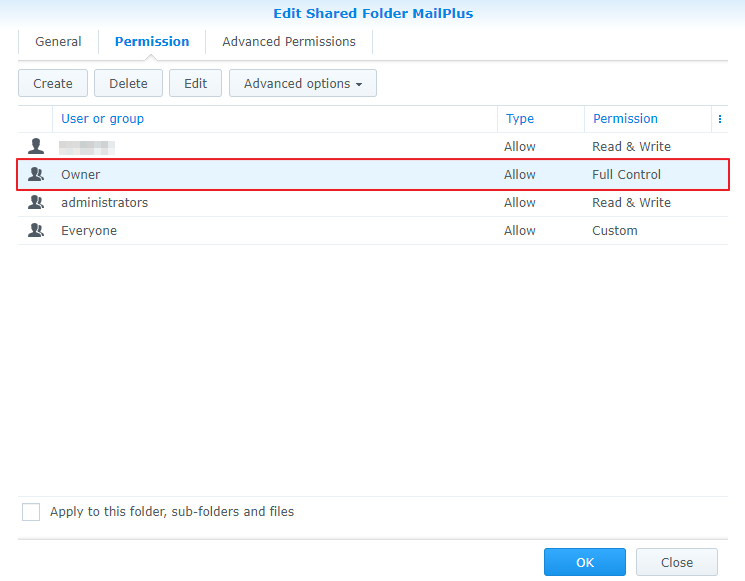Select the Everyone row name
Screen dimensions: 745x581
[89, 230]
